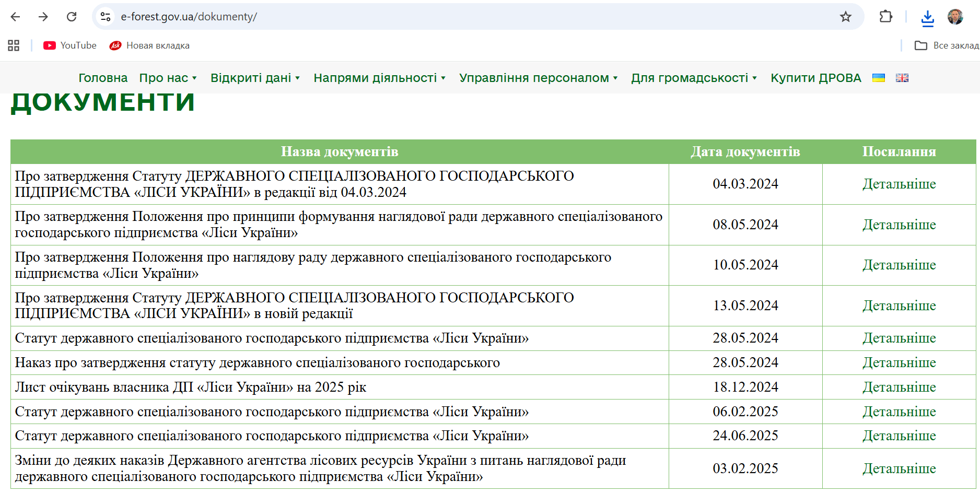View site information icon in address bar

tap(106, 17)
